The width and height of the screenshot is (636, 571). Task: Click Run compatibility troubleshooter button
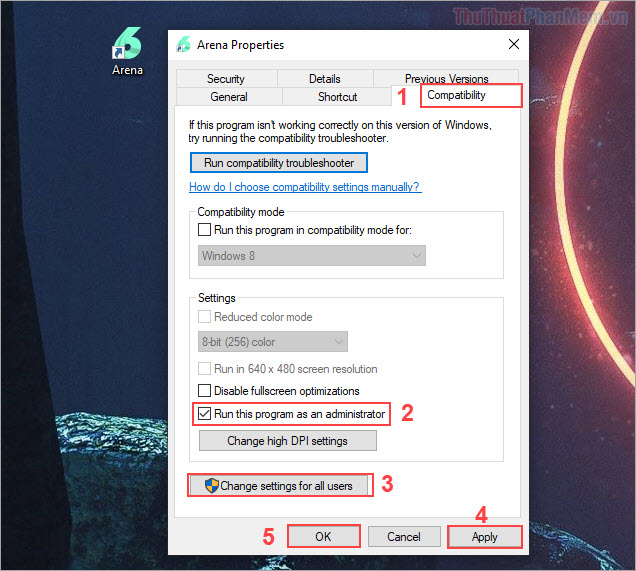point(278,163)
